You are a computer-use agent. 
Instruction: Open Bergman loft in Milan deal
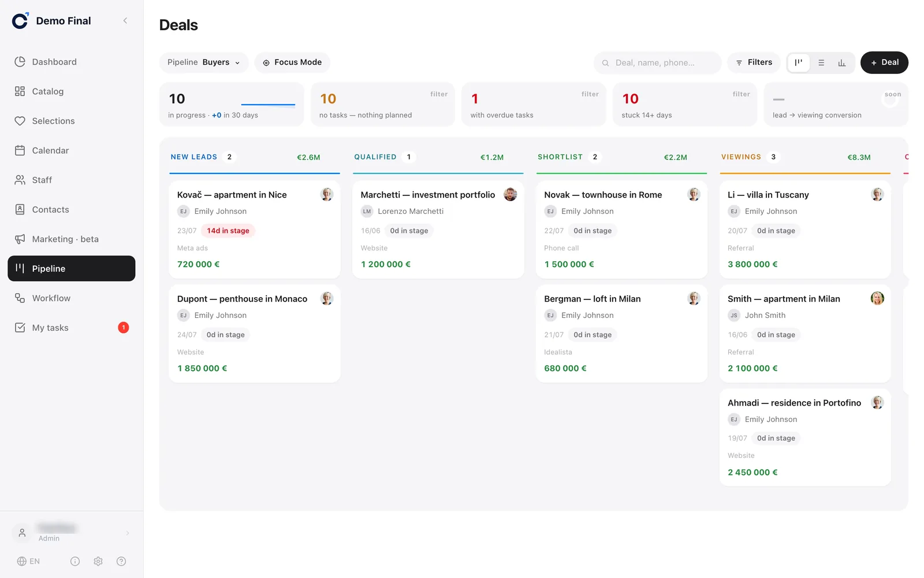(x=621, y=334)
